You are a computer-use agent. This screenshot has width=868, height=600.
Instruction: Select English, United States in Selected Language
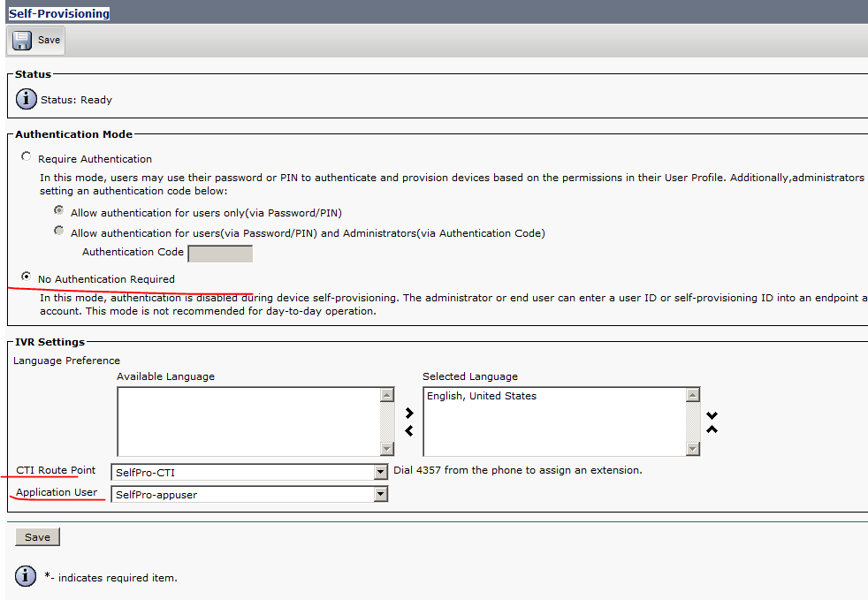point(482,396)
